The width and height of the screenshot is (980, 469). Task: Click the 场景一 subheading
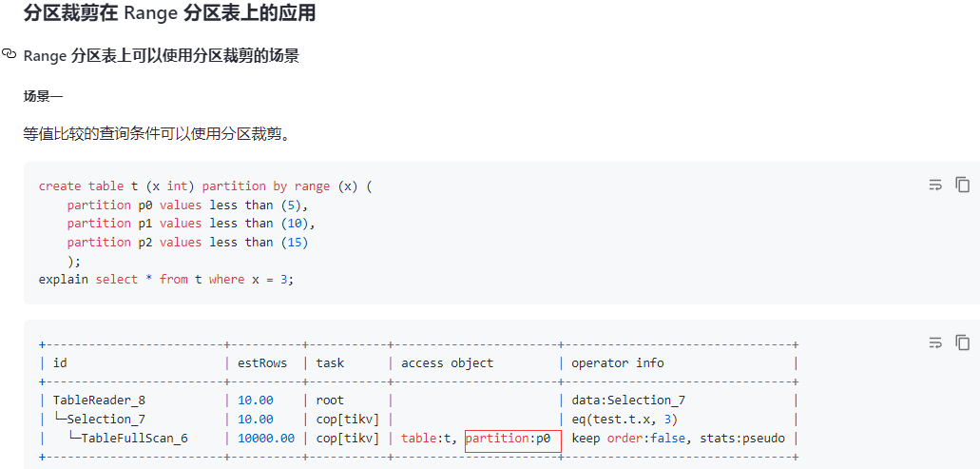[x=43, y=96]
